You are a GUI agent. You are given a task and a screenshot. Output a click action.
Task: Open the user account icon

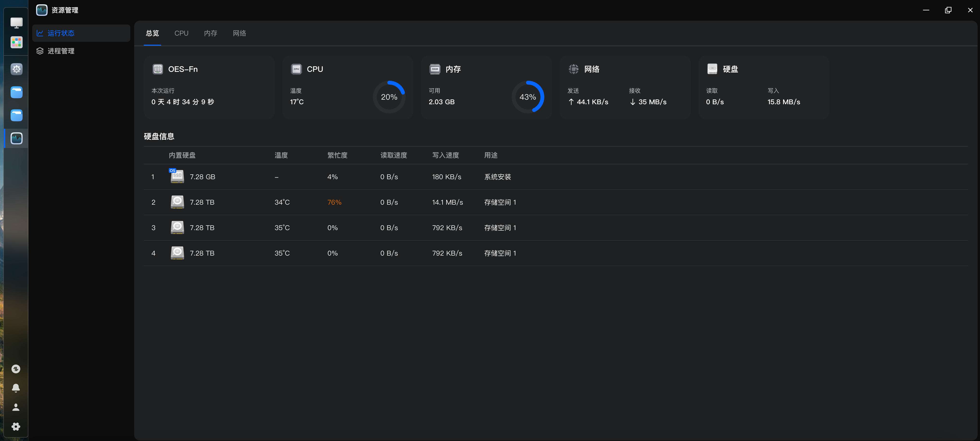[x=16, y=407]
